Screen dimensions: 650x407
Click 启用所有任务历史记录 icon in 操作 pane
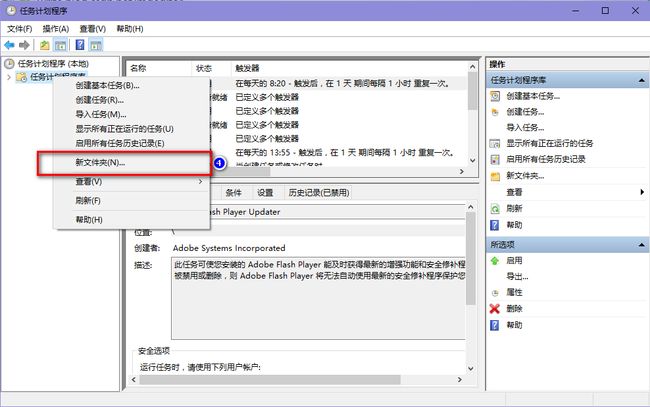(495, 160)
